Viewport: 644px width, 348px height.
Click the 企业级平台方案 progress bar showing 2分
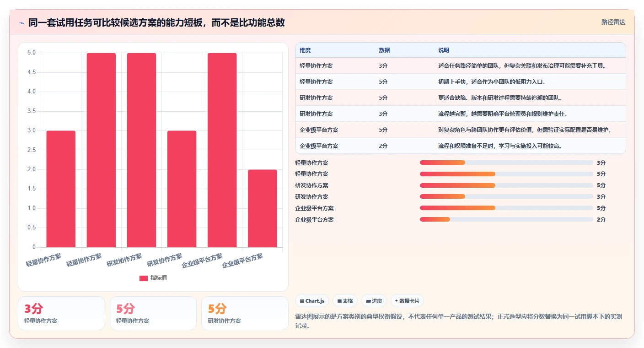pyautogui.click(x=506, y=220)
